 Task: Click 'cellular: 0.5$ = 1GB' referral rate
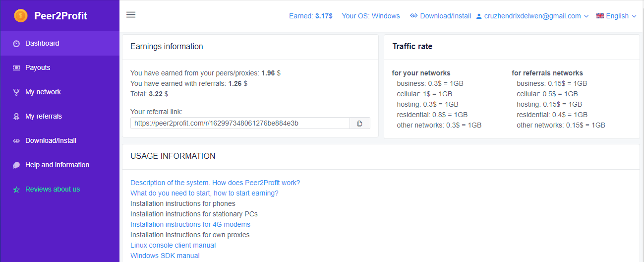(547, 94)
